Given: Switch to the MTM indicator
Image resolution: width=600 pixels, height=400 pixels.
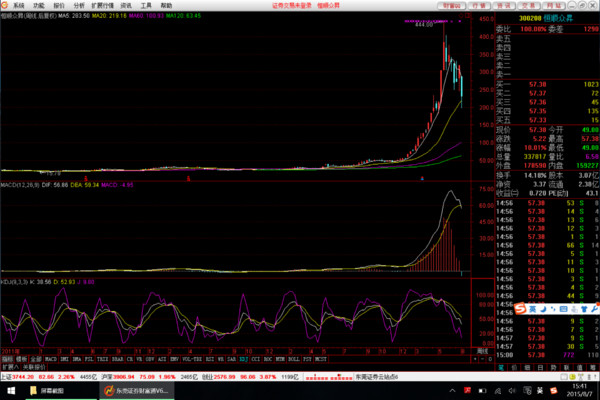Looking at the screenshot, I should point(280,359).
